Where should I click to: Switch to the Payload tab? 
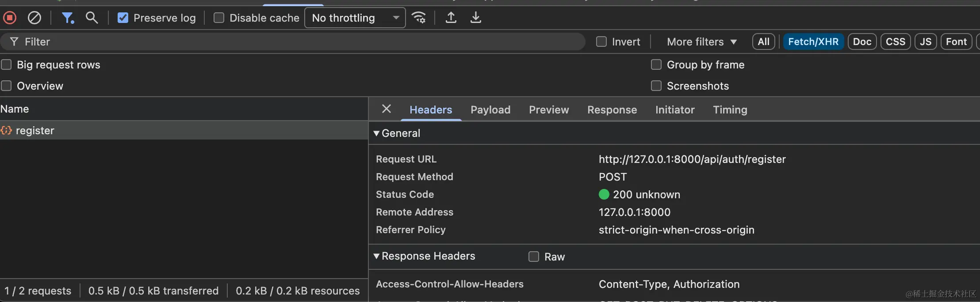490,109
